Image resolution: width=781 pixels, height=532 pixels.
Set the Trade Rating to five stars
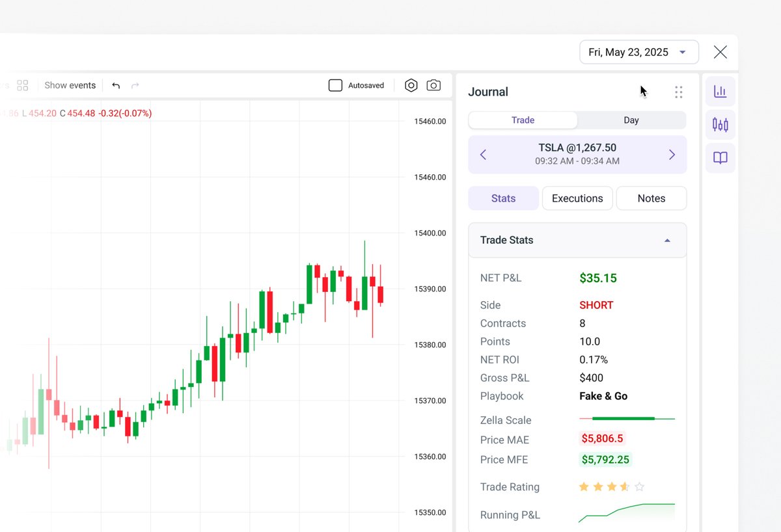[x=639, y=486]
